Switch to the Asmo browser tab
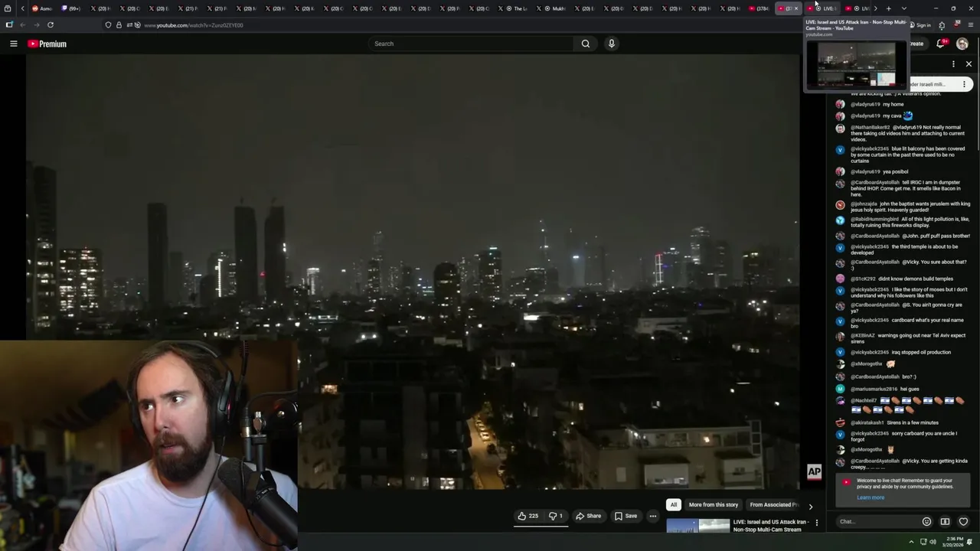Screen dimensions: 980x551 point(42,8)
